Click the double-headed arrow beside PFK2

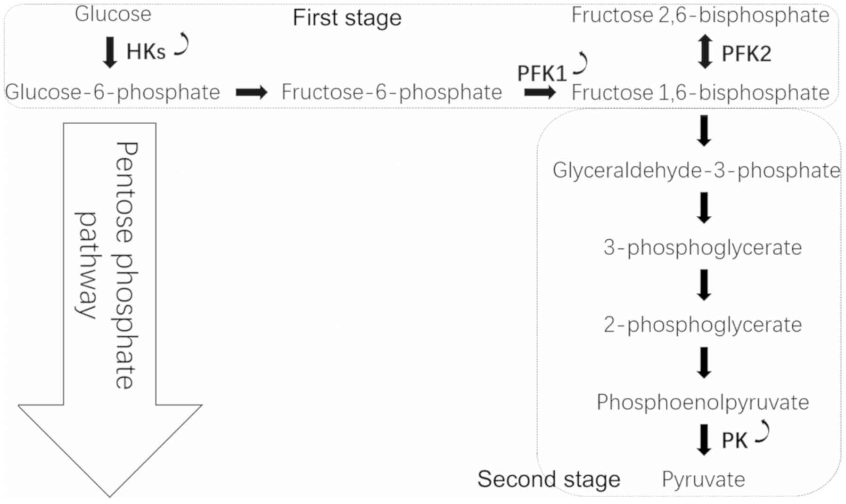pyautogui.click(x=705, y=51)
